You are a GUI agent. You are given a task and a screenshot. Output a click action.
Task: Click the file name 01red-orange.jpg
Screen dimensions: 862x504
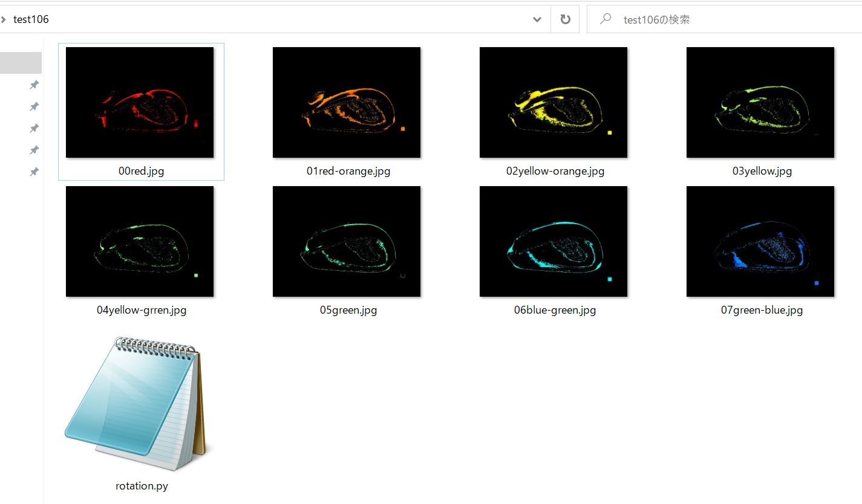(348, 171)
